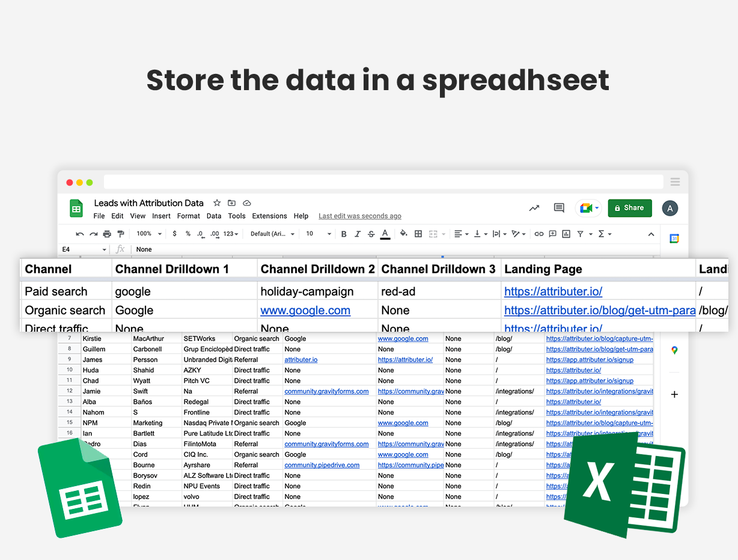Open the Default (Arial) font dropdown

[272, 234]
